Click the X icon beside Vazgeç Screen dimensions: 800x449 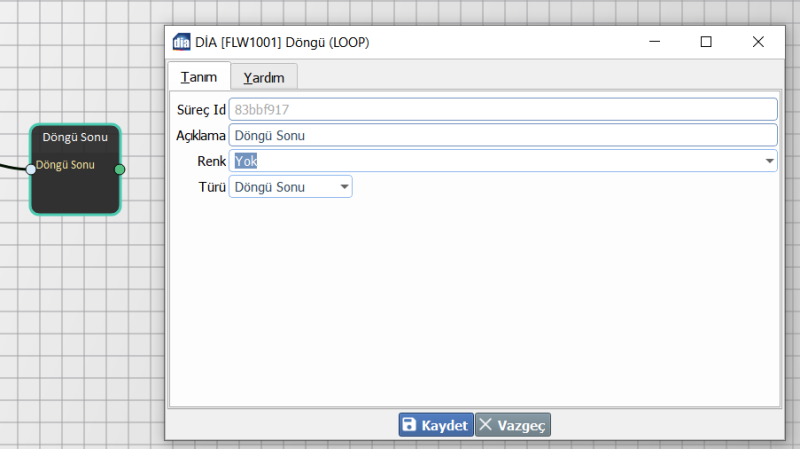(486, 425)
